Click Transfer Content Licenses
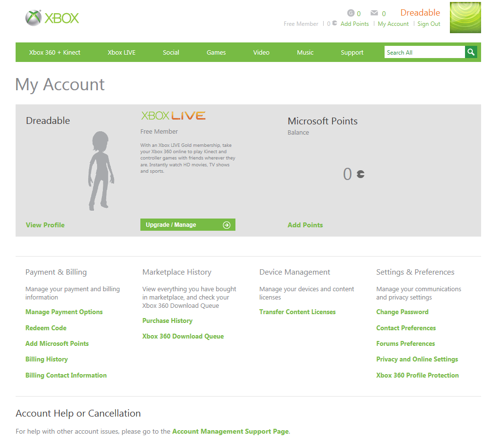This screenshot has height=440, width=504. (x=297, y=312)
